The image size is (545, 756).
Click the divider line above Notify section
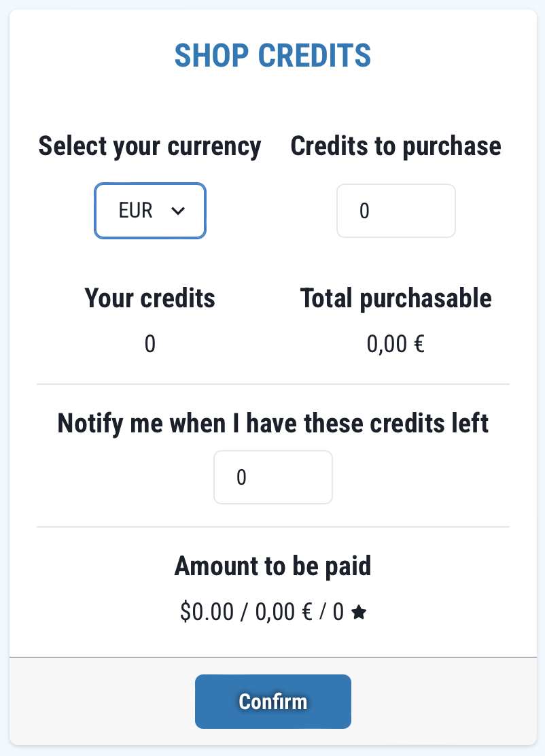pyautogui.click(x=272, y=384)
